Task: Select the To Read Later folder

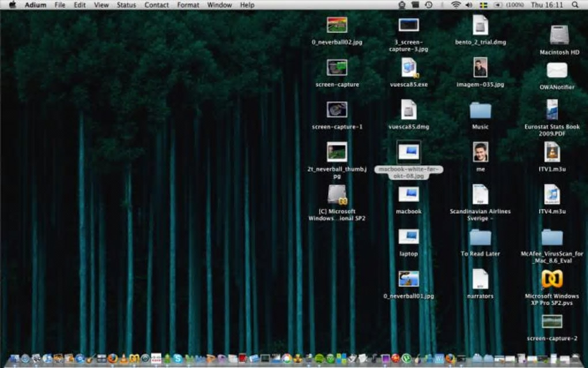Action: pyautogui.click(x=480, y=237)
